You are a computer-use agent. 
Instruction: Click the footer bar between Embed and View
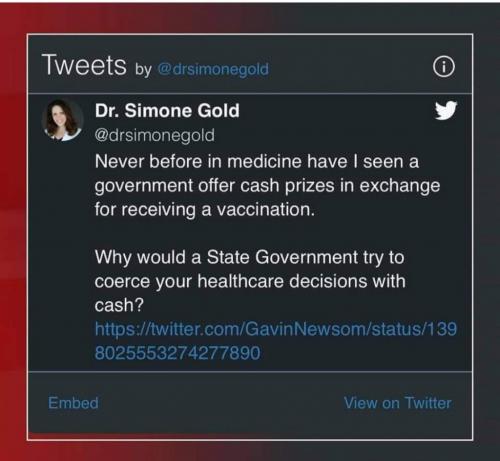coord(220,403)
